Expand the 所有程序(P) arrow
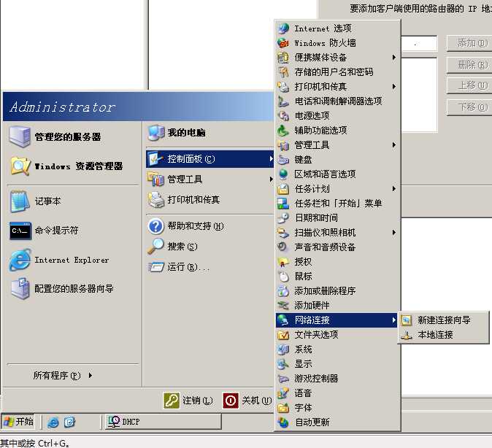The height and width of the screenshot is (448, 492). point(91,375)
